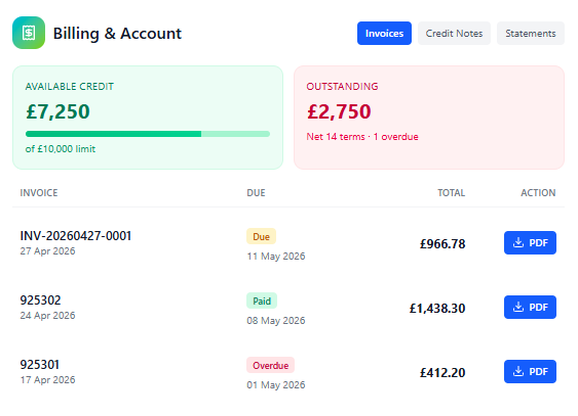578x416 pixels.
Task: Switch to the Invoices tab
Action: tap(384, 33)
